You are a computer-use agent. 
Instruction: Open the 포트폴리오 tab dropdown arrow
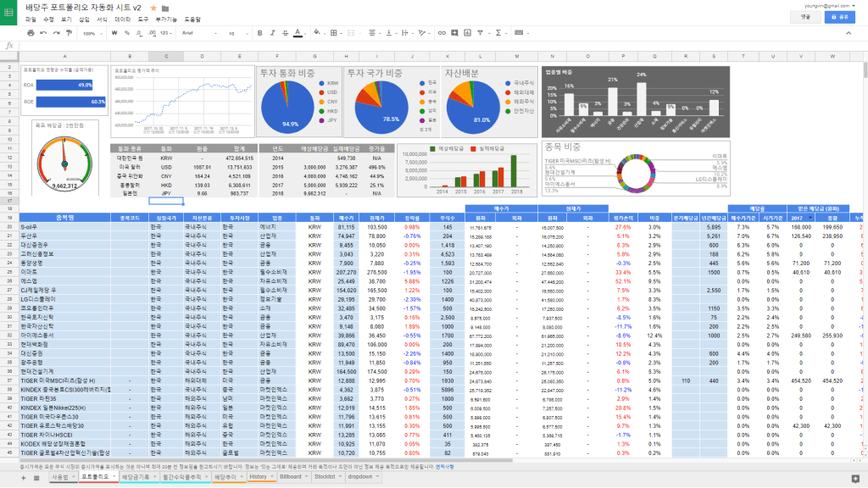coord(114,477)
